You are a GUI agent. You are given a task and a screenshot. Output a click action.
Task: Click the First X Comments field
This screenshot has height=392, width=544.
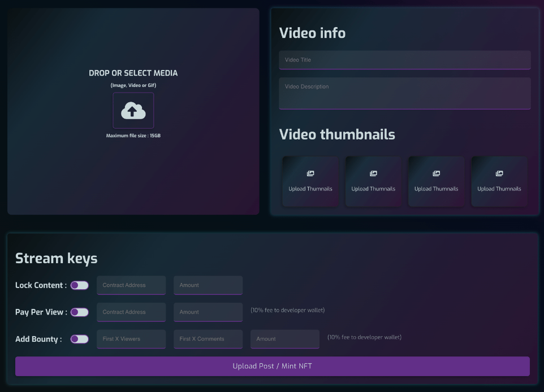click(x=208, y=339)
